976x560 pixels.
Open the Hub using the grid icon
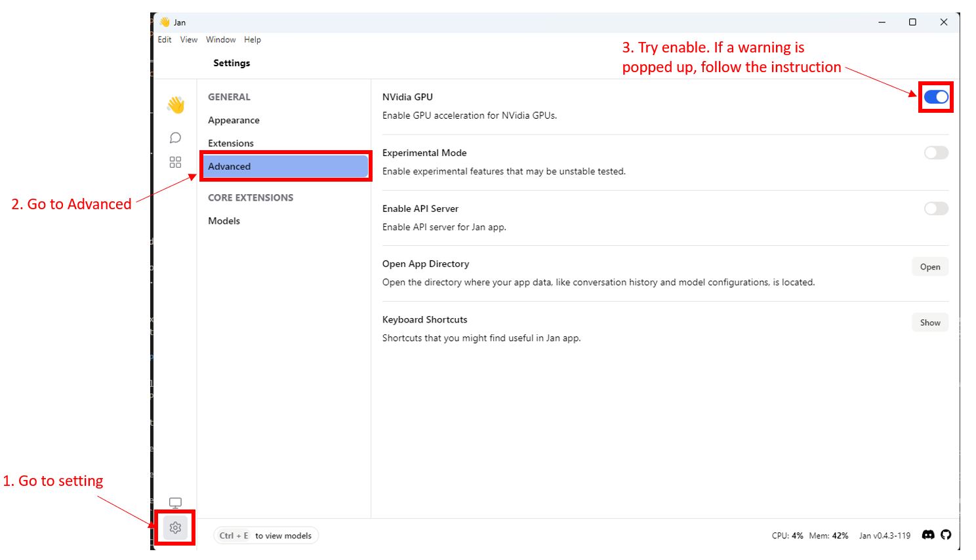175,162
